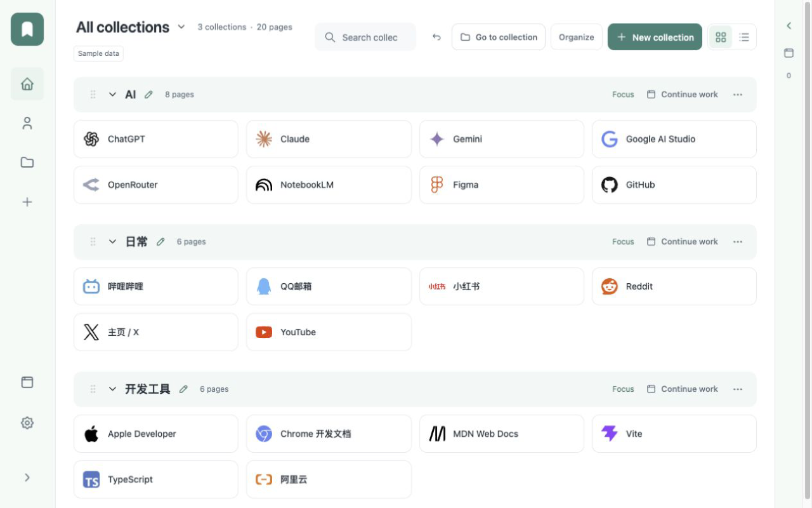Image resolution: width=812 pixels, height=508 pixels.
Task: Click pencil icon next to 开发工具
Action: [x=183, y=389]
